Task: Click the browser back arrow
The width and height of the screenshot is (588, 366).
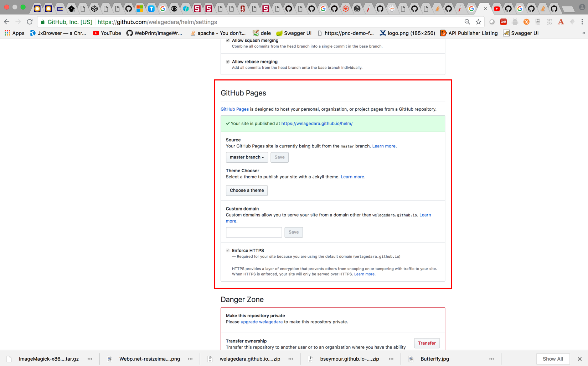Action: 6,22
